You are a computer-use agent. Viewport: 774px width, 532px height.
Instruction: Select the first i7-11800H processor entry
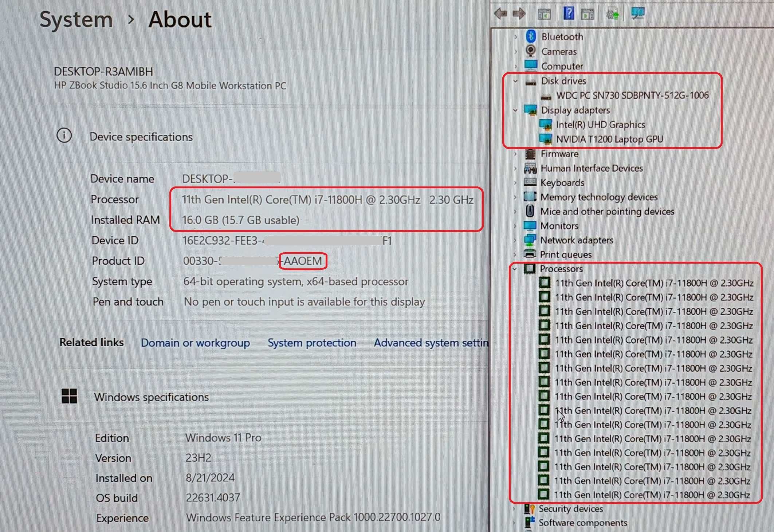click(654, 283)
